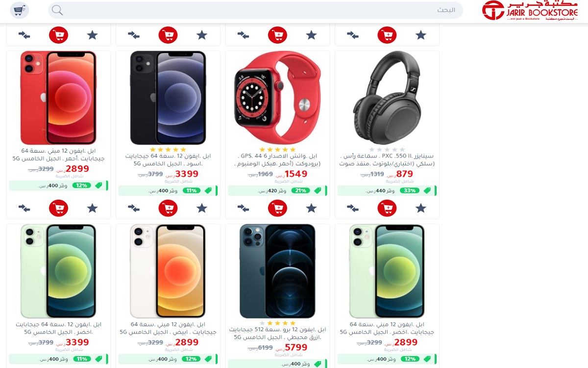The height and width of the screenshot is (368, 588).
Task: Add Sennheiser headphones to cart
Action: [x=387, y=209]
